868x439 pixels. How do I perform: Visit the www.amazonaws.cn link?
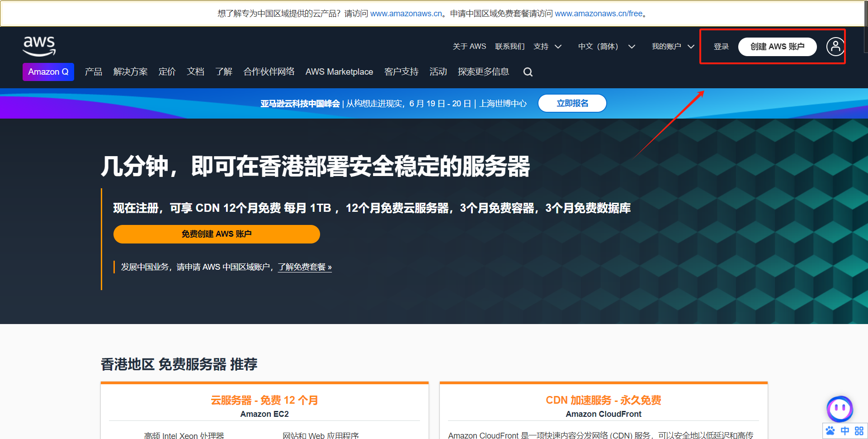[406, 14]
